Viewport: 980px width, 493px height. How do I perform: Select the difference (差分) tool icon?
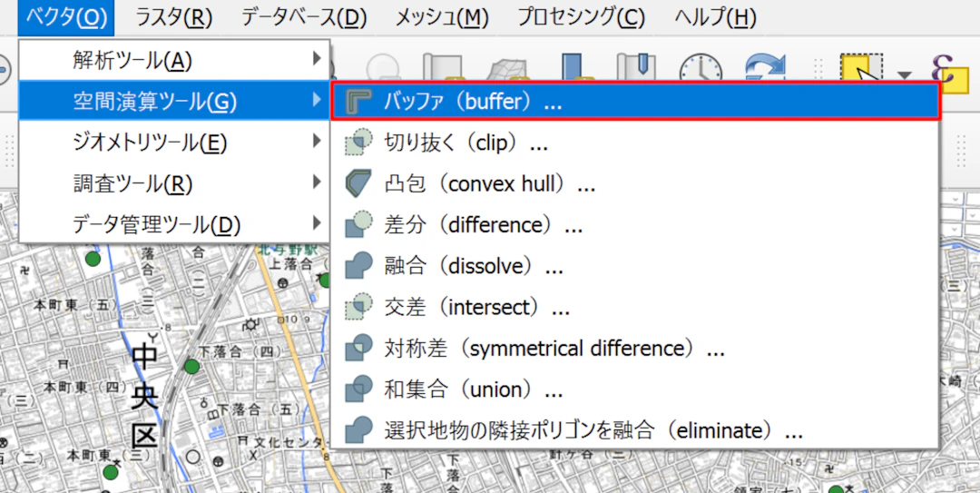click(359, 225)
